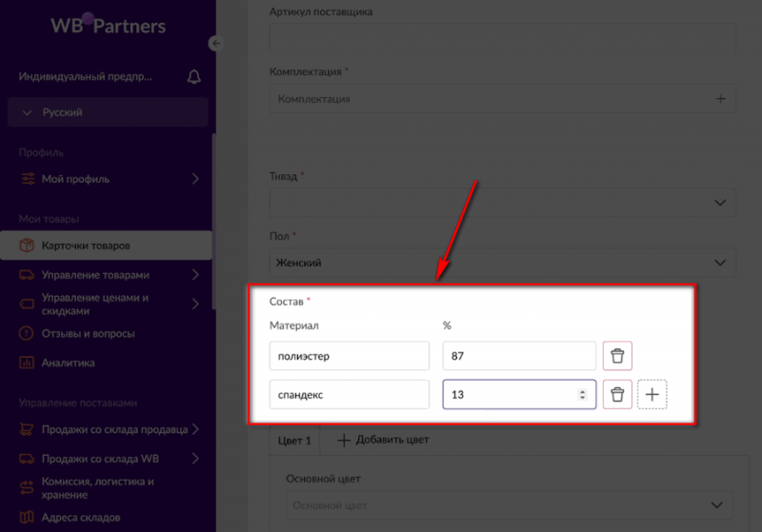The height and width of the screenshot is (532, 762).
Task: Add another material row with plus
Action: pos(652,394)
